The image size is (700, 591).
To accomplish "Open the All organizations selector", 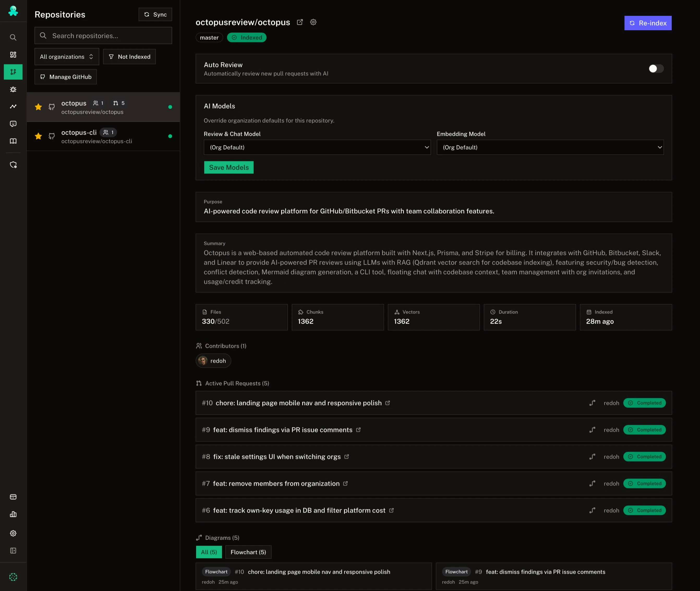I will [x=67, y=57].
